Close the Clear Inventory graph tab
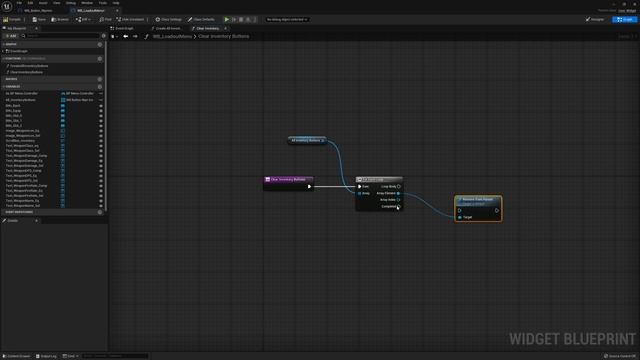The image size is (640, 360). [x=225, y=29]
